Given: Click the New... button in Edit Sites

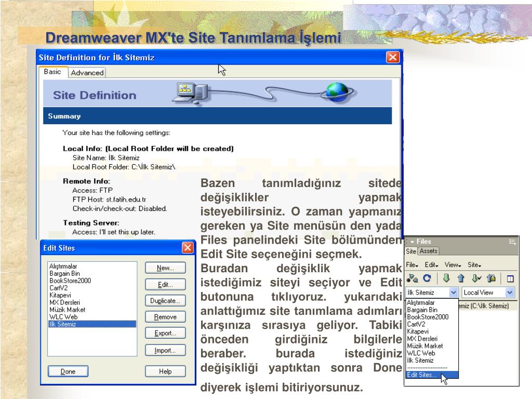Looking at the screenshot, I should tap(165, 268).
